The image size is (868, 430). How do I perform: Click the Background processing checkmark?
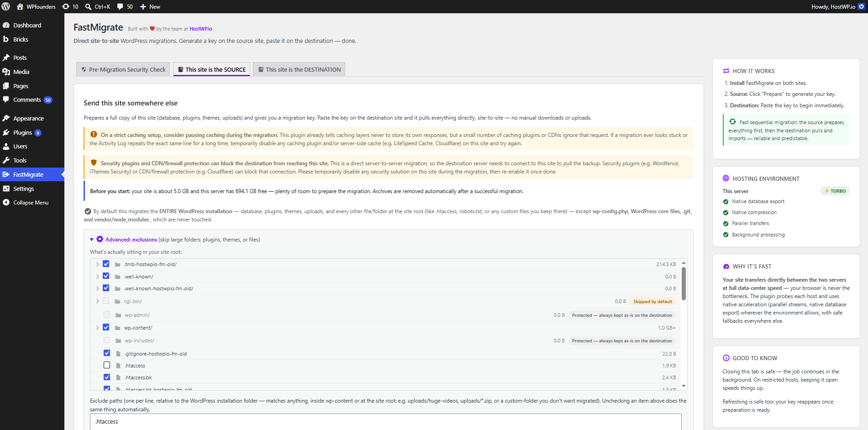pos(726,235)
